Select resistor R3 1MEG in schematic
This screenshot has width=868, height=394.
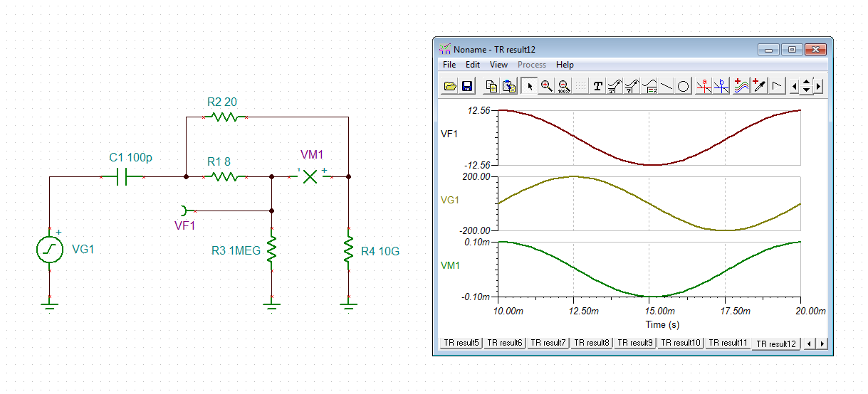click(x=271, y=250)
